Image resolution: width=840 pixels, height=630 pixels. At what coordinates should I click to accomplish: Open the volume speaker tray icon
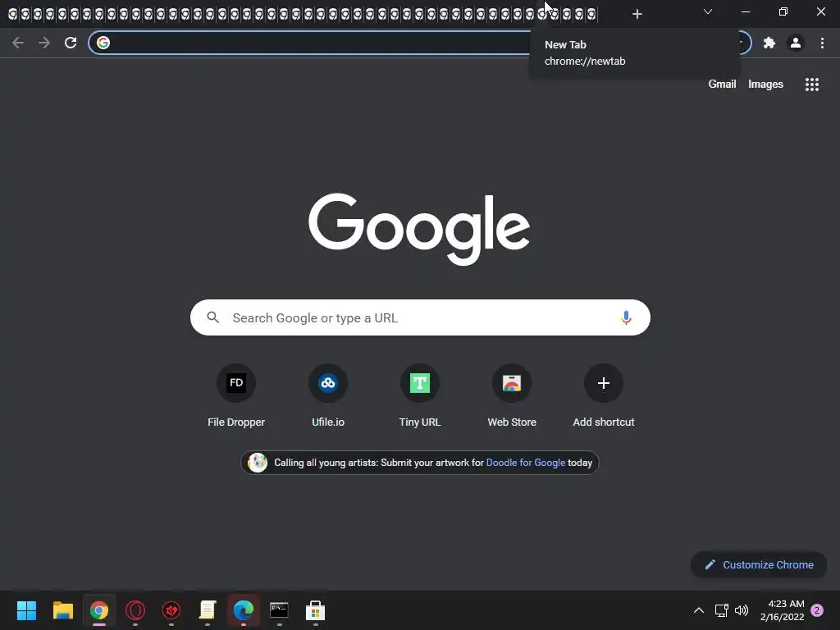pos(742,610)
